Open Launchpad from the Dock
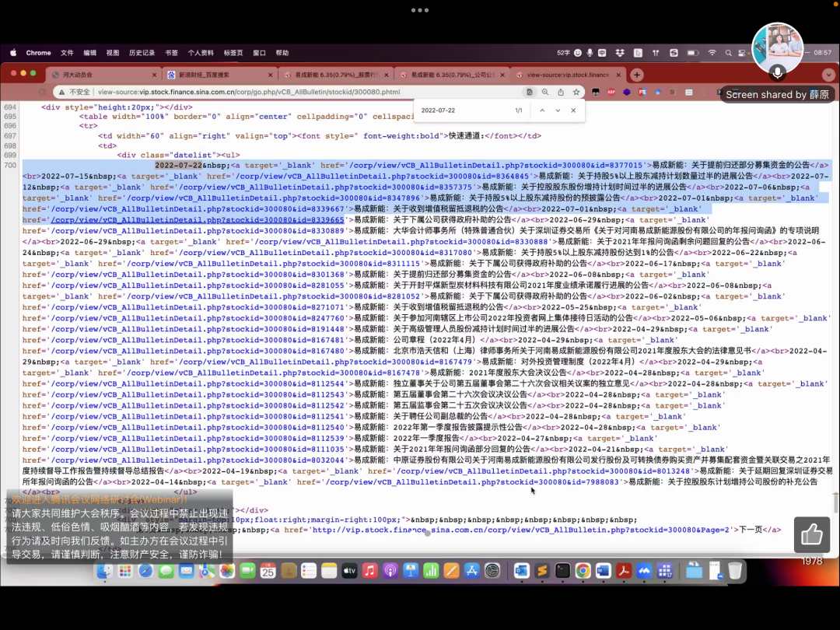This screenshot has height=630, width=840. [x=124, y=571]
